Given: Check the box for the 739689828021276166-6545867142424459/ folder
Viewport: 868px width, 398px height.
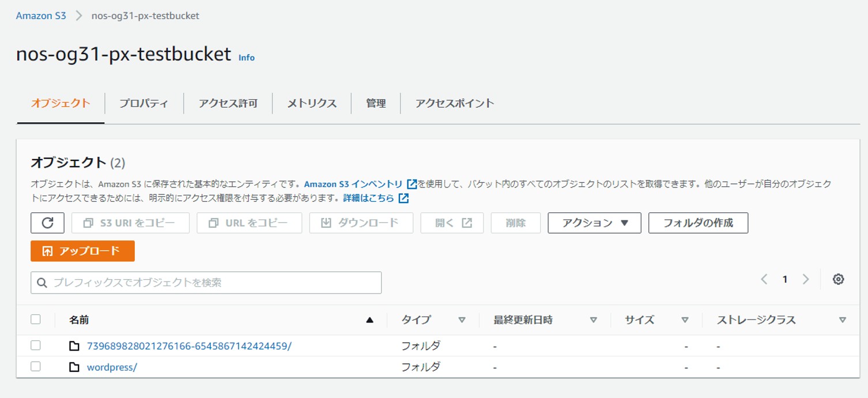Looking at the screenshot, I should tap(36, 346).
